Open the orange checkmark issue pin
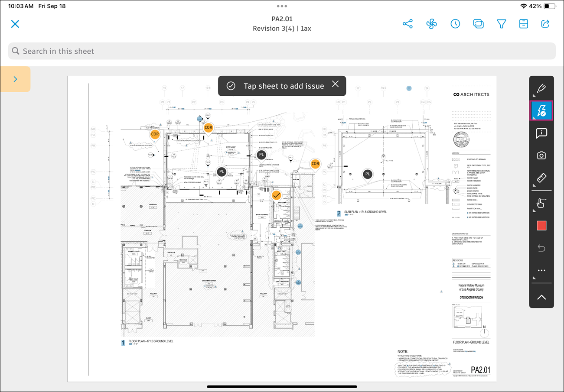The height and width of the screenshot is (392, 564). pyautogui.click(x=277, y=196)
